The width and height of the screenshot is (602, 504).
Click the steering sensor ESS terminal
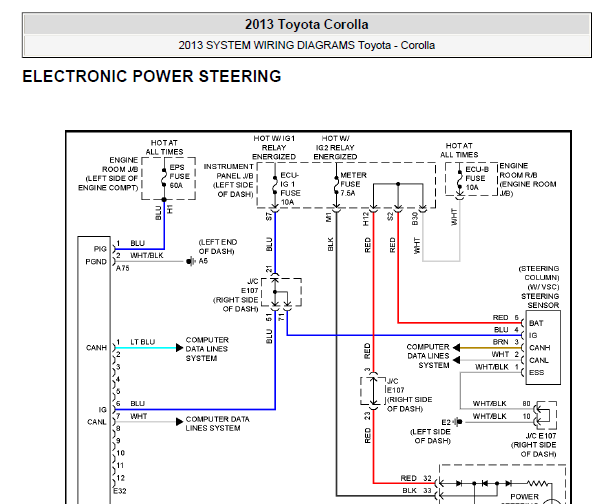[x=536, y=373]
